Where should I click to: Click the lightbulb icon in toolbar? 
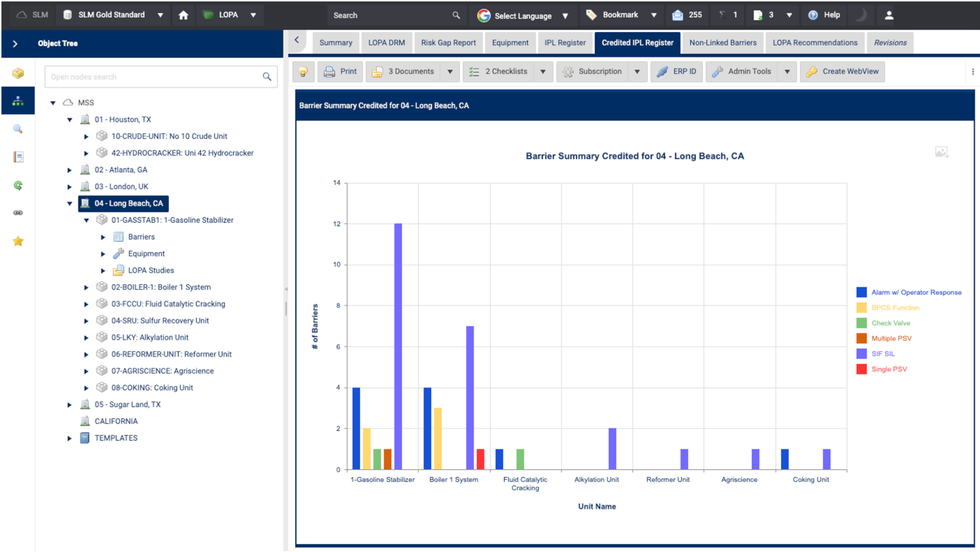click(303, 71)
